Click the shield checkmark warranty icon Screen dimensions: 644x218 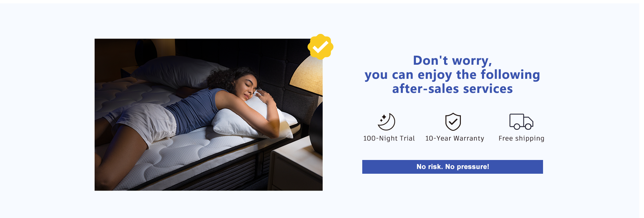click(453, 121)
